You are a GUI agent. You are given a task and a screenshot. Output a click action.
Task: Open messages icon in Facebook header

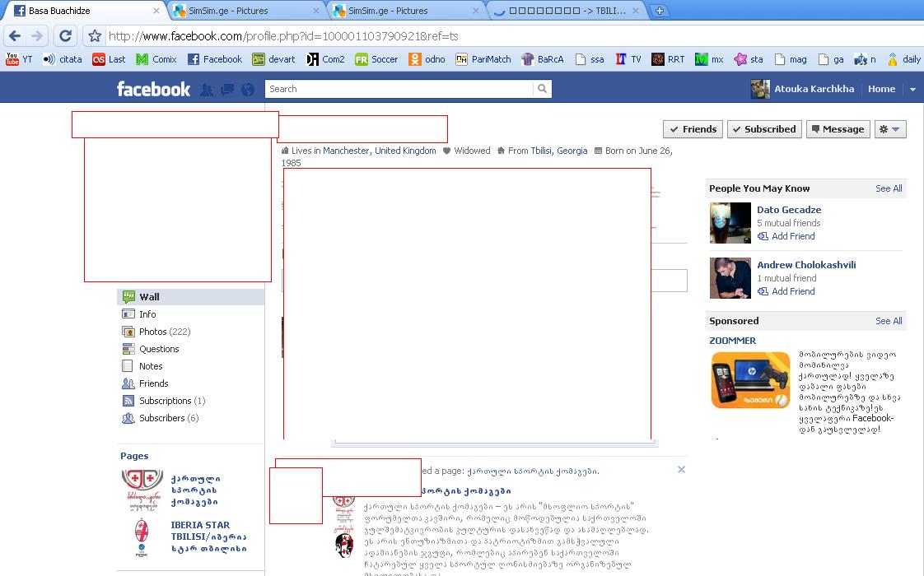pyautogui.click(x=227, y=90)
